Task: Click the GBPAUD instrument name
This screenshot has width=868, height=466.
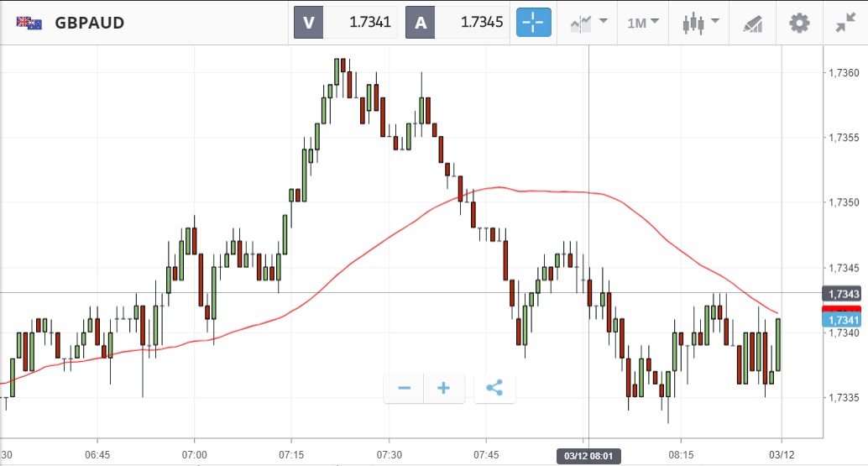Action: (89, 23)
